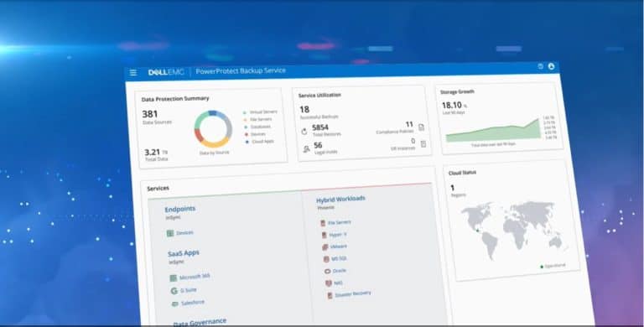Open the Salesforce link
The width and height of the screenshot is (644, 327).
[x=193, y=303]
